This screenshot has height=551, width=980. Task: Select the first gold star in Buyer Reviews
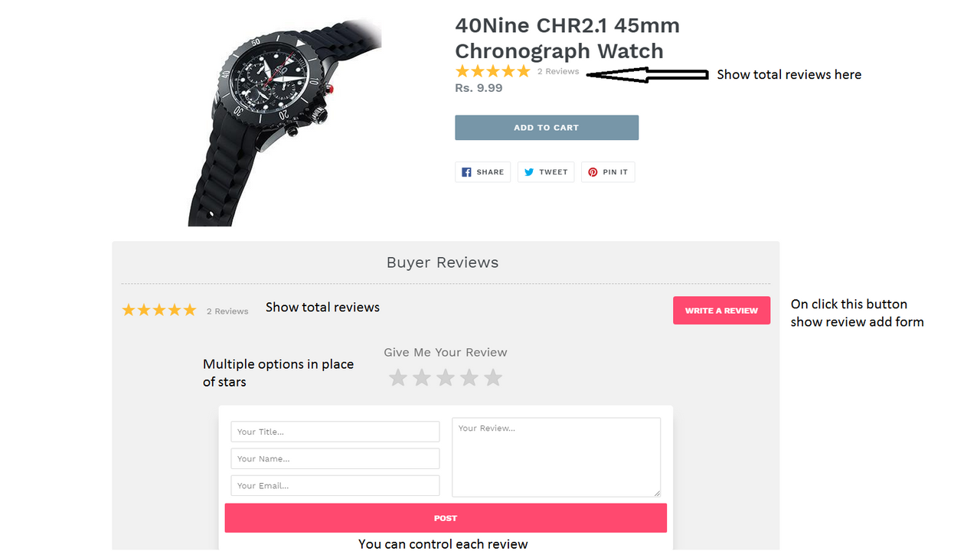point(128,309)
